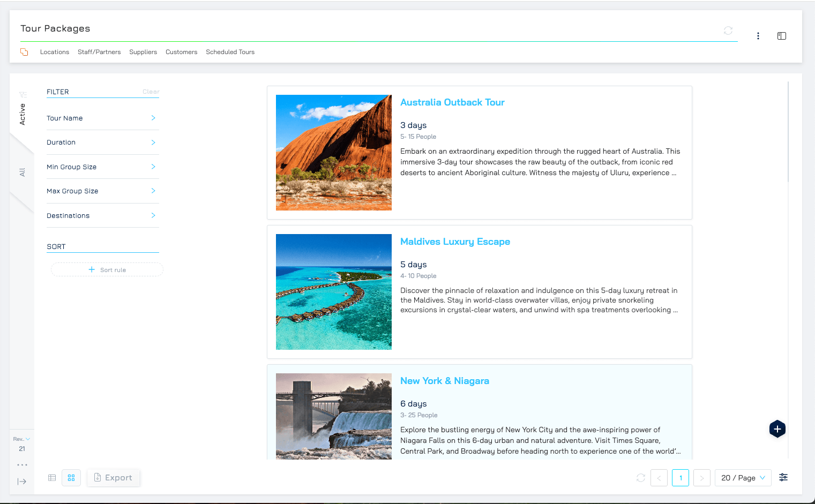Image resolution: width=815 pixels, height=504 pixels.
Task: Go to the Scheduled Tours tab
Action: tap(230, 52)
